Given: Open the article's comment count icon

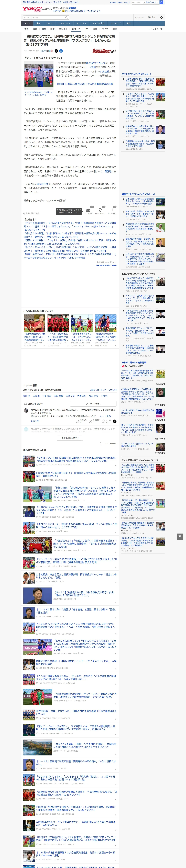Looking at the screenshot, I should pos(43,51).
